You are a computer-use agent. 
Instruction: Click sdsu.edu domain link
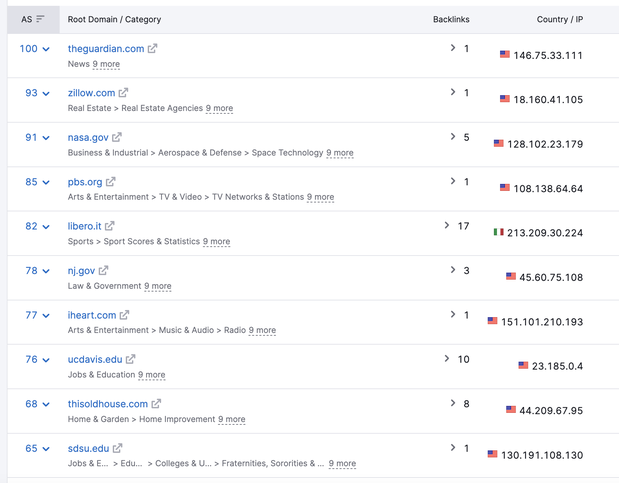(x=88, y=448)
